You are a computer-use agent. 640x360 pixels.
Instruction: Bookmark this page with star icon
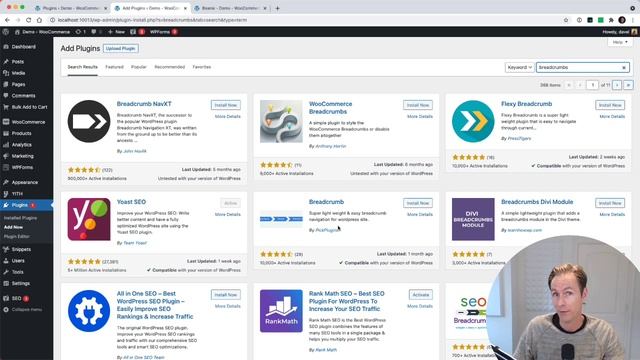tap(566, 20)
